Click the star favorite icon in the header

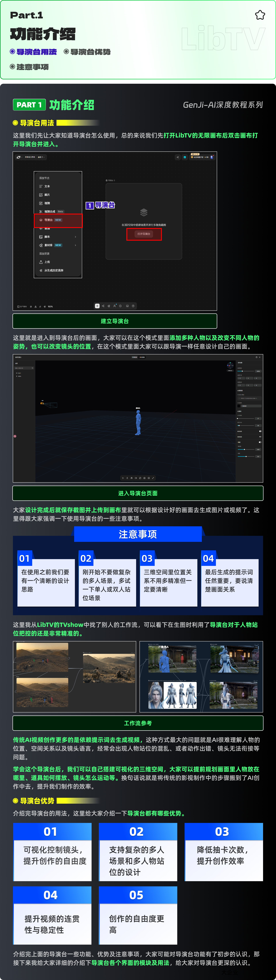pos(260,15)
